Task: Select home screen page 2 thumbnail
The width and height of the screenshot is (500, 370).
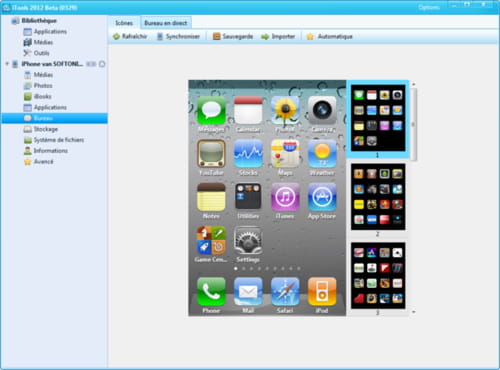Action: point(378,197)
